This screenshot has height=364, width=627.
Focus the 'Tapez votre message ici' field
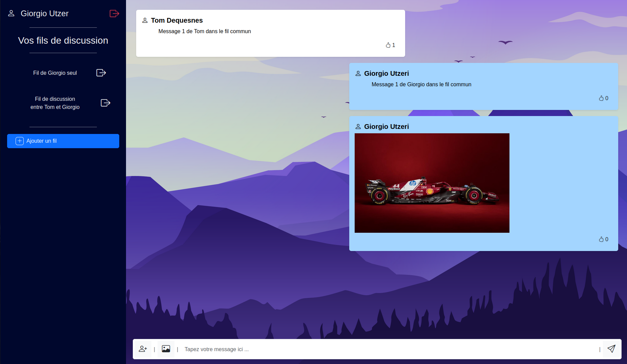390,349
